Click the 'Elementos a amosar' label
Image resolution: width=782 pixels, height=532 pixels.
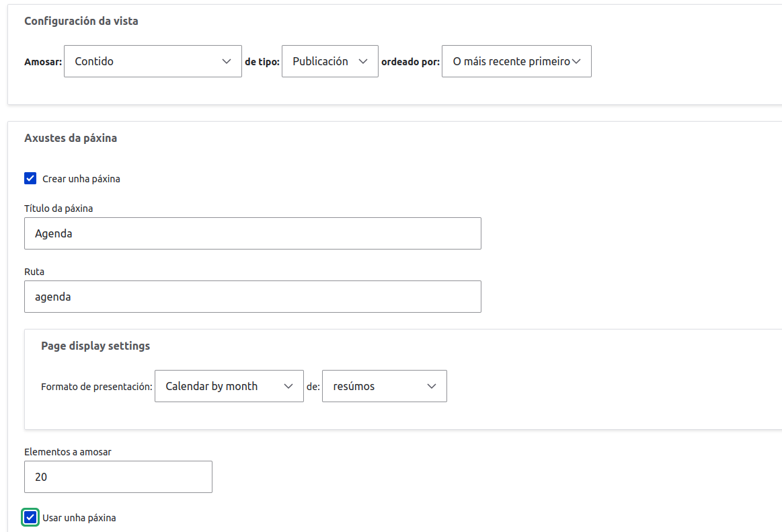[68, 452]
